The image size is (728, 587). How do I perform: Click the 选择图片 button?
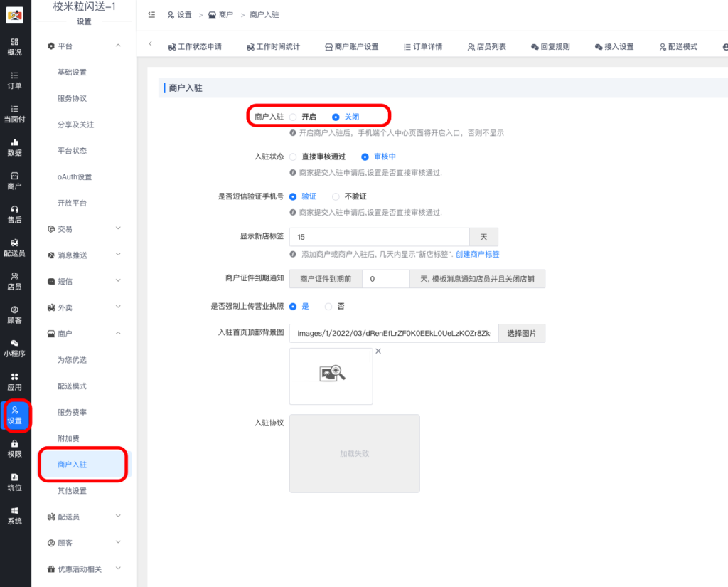tap(521, 332)
